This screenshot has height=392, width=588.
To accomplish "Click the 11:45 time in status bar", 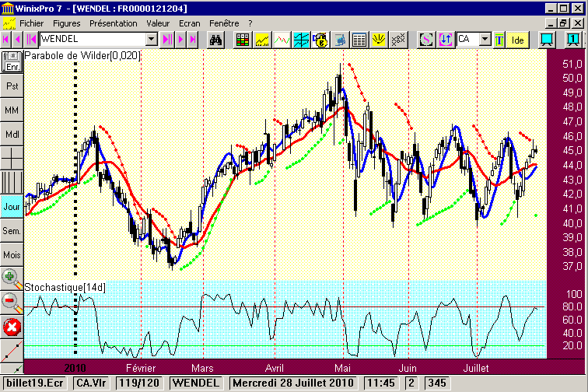I will pos(380,383).
